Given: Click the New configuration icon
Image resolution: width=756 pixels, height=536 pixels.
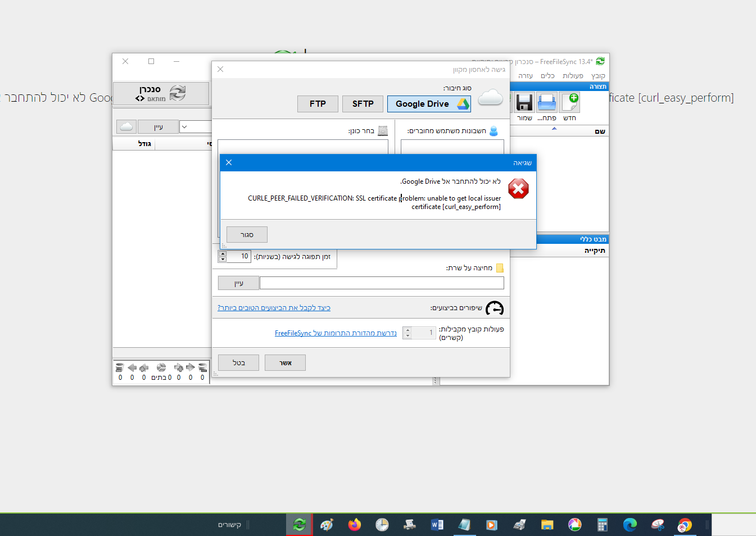Looking at the screenshot, I should pos(570,102).
